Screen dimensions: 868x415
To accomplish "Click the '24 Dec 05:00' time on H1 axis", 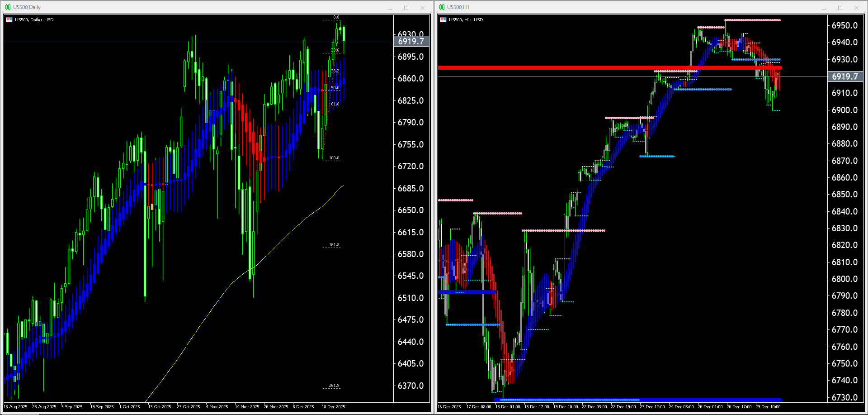I will (681, 407).
